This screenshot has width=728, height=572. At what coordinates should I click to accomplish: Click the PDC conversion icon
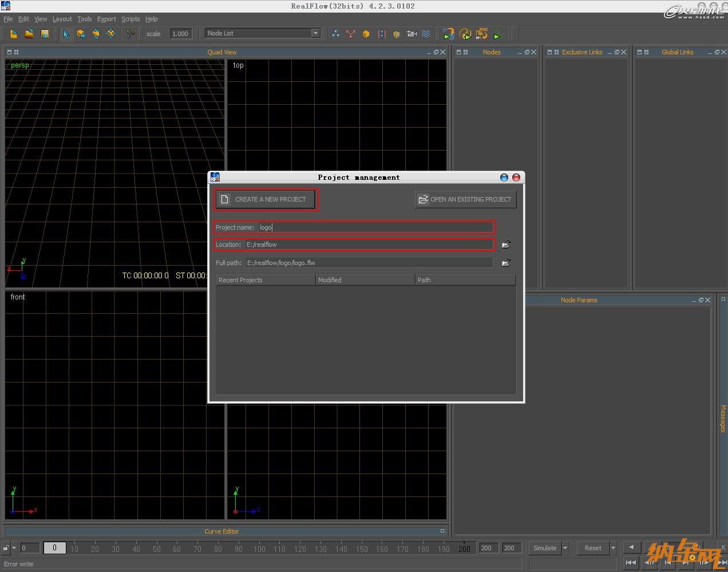[482, 34]
